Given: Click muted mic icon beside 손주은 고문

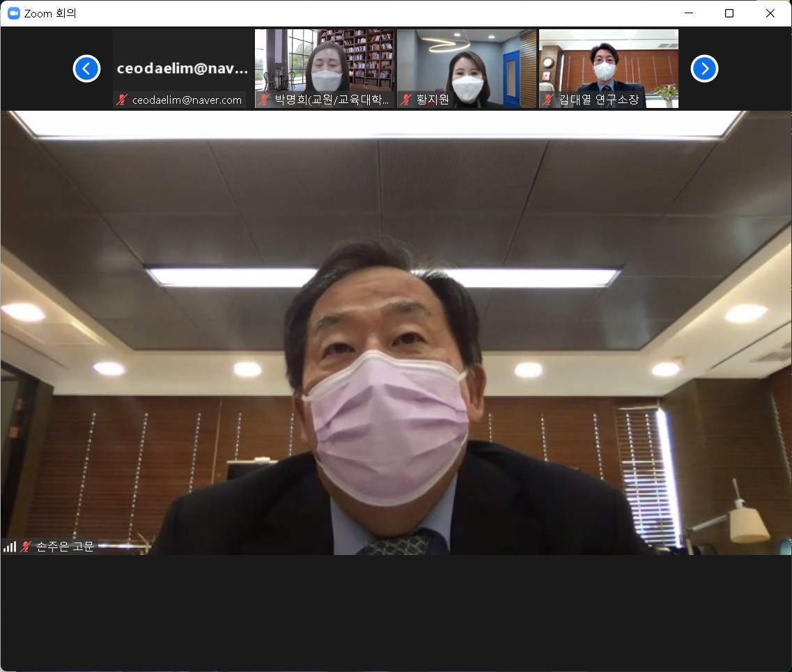Looking at the screenshot, I should [x=26, y=546].
